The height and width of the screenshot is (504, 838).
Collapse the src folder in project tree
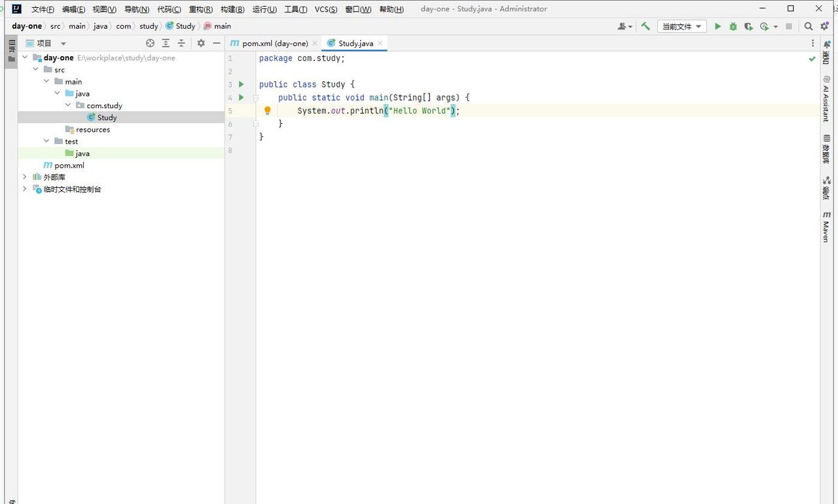(x=36, y=69)
